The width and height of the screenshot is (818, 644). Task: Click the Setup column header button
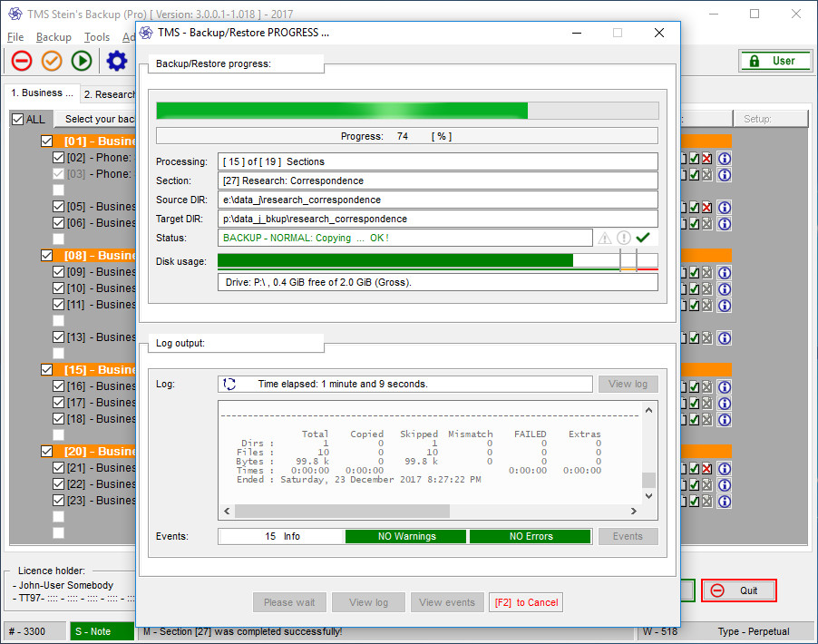click(x=771, y=119)
